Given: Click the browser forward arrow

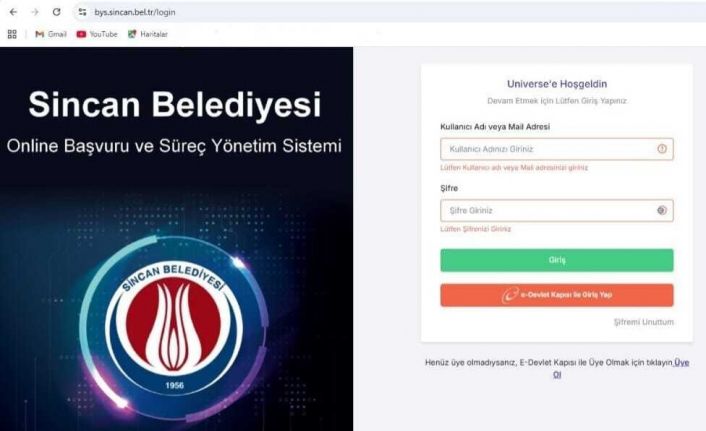Looking at the screenshot, I should [x=35, y=12].
